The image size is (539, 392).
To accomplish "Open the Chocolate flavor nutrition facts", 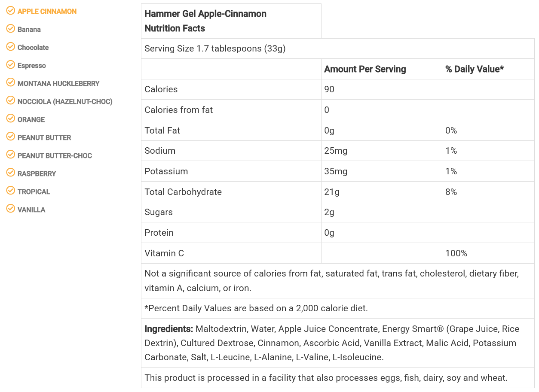I will point(33,48).
